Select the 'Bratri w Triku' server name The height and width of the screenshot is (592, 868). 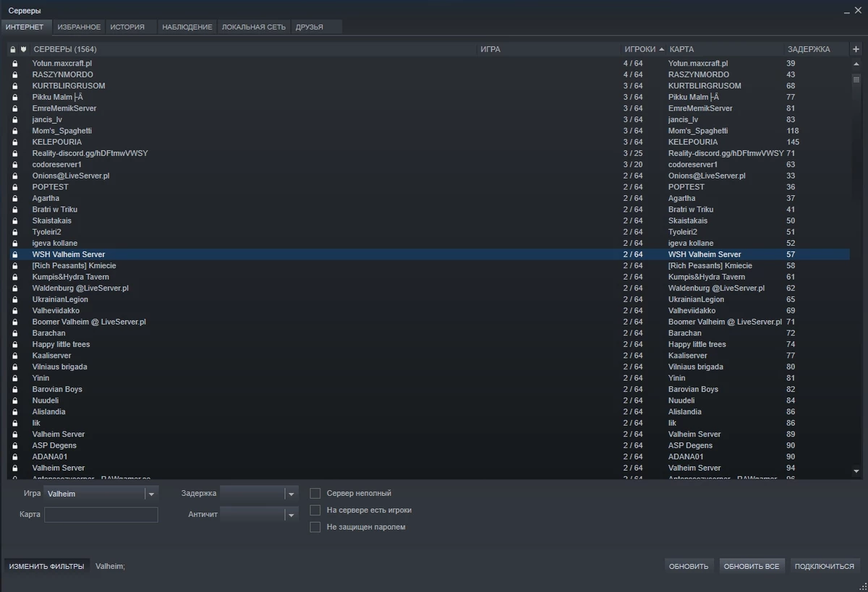click(x=55, y=210)
